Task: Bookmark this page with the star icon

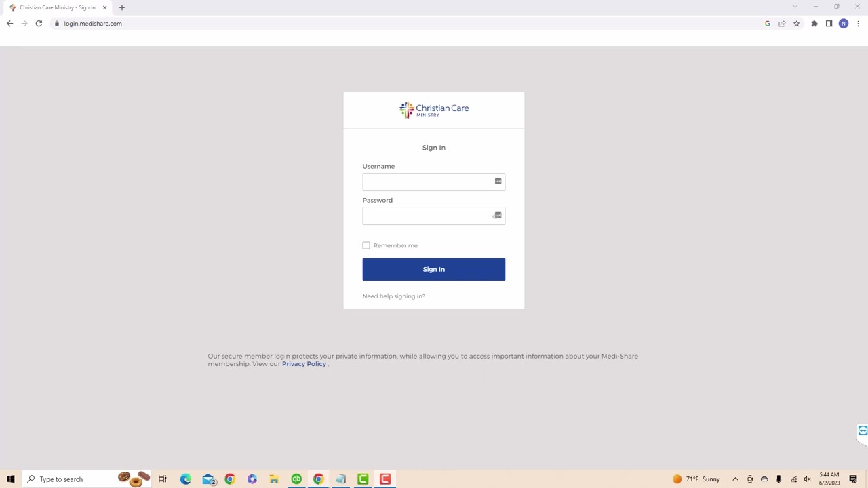Action: [796, 24]
